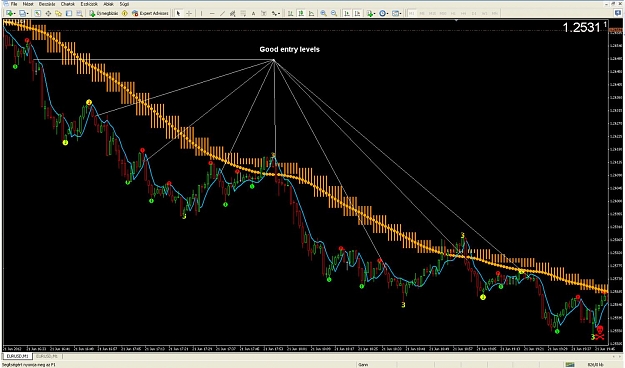
Task: Open the Chartok menu
Action: (68, 4)
